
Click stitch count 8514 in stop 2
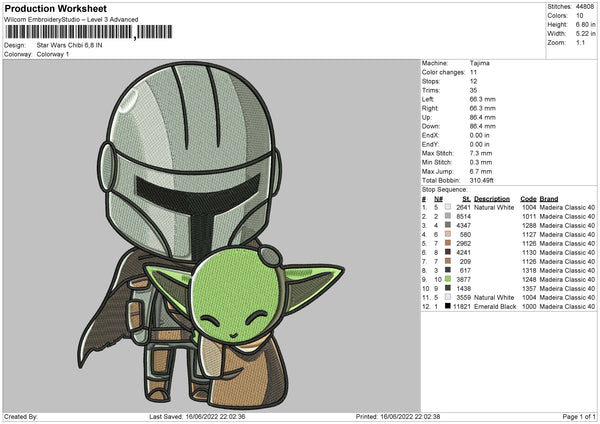tap(463, 217)
